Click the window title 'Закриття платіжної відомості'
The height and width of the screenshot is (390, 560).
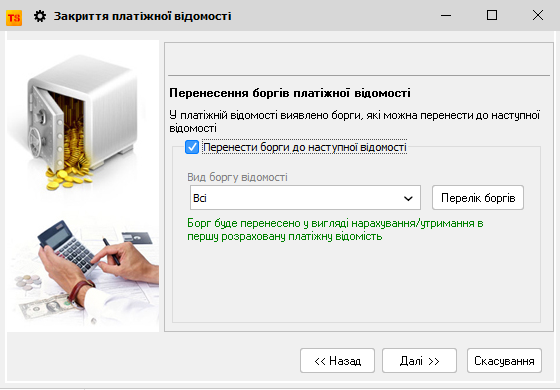tap(142, 16)
